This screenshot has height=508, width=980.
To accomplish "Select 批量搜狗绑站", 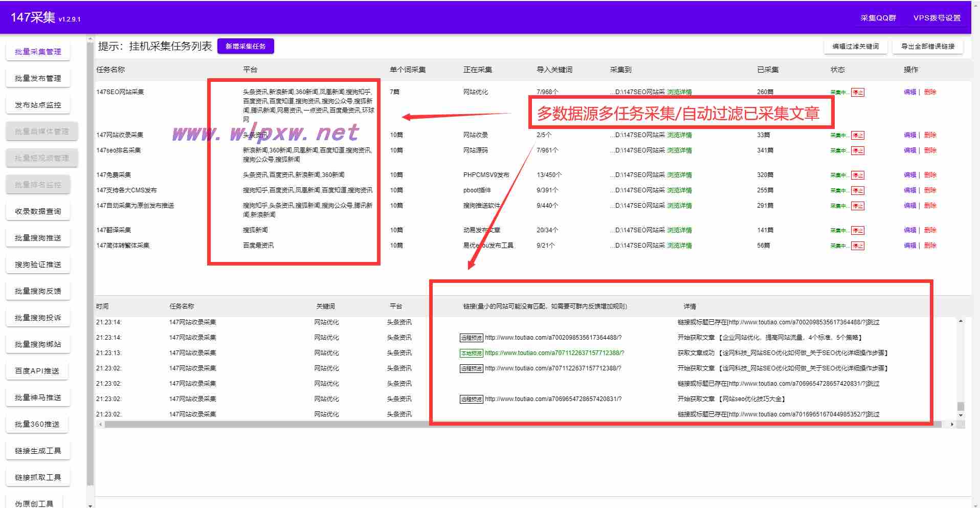I will 38,344.
